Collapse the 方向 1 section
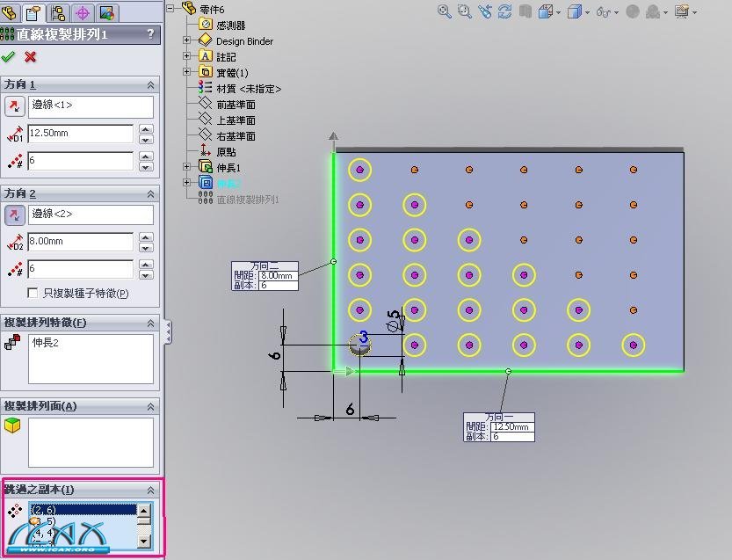The height and width of the screenshot is (560, 732). [x=150, y=85]
